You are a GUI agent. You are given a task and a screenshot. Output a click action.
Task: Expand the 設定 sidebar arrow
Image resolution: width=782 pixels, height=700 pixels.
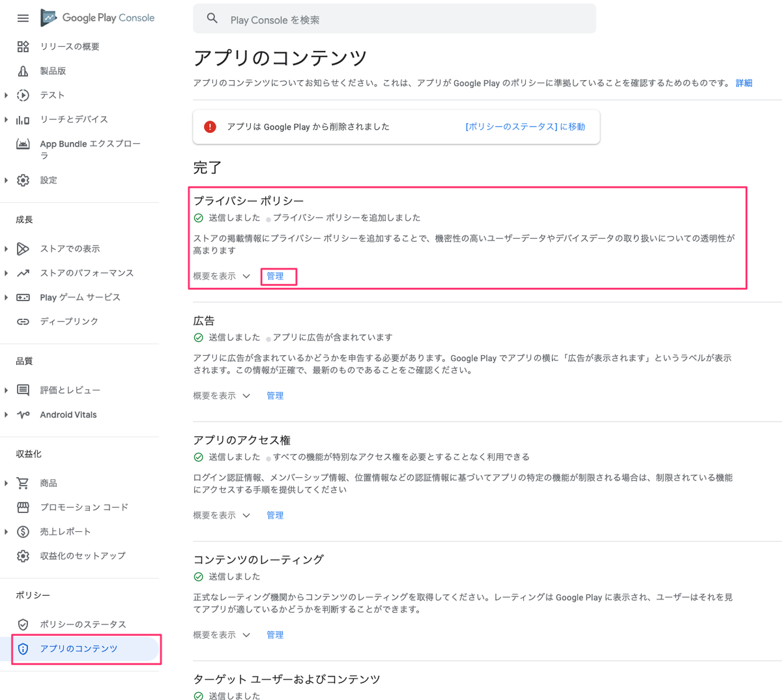coord(6,181)
